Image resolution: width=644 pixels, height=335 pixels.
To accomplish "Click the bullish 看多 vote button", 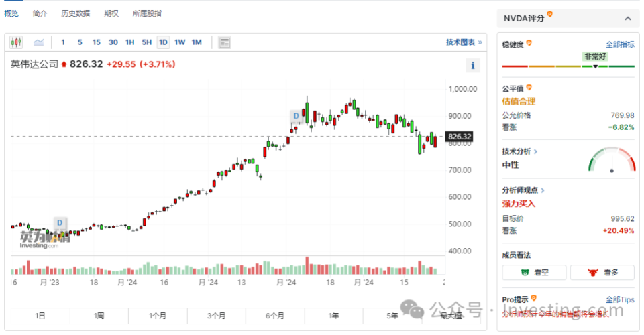I will coord(602,272).
